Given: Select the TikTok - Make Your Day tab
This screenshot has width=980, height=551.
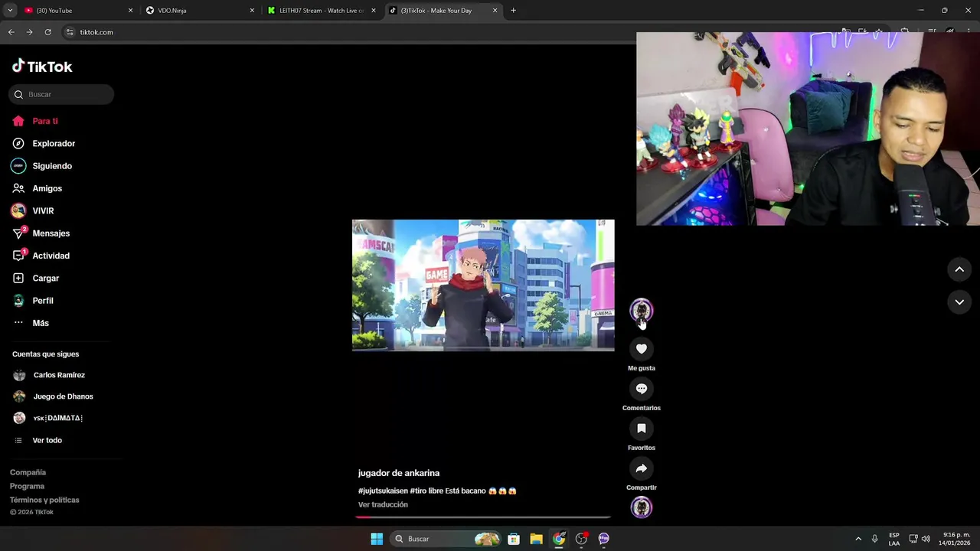Looking at the screenshot, I should tap(443, 11).
